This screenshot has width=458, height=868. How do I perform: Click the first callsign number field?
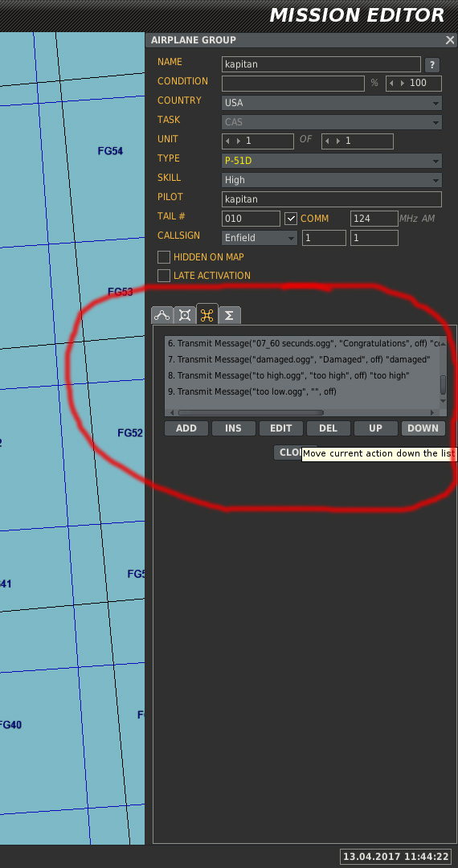[324, 238]
